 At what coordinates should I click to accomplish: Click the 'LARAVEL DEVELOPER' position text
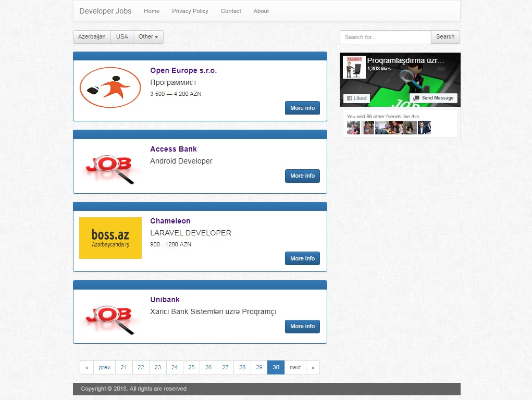point(191,233)
